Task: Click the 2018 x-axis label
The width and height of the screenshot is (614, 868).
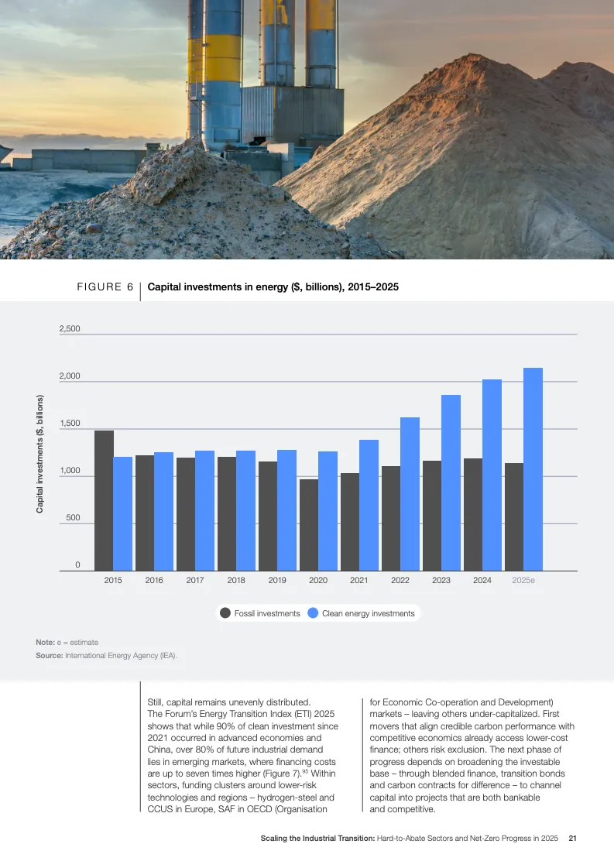Action: (x=236, y=580)
